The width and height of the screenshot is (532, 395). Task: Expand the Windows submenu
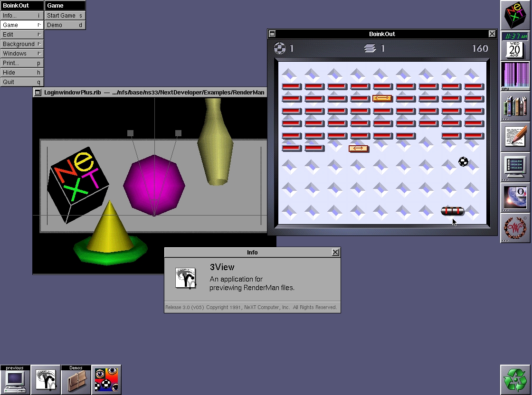point(22,54)
